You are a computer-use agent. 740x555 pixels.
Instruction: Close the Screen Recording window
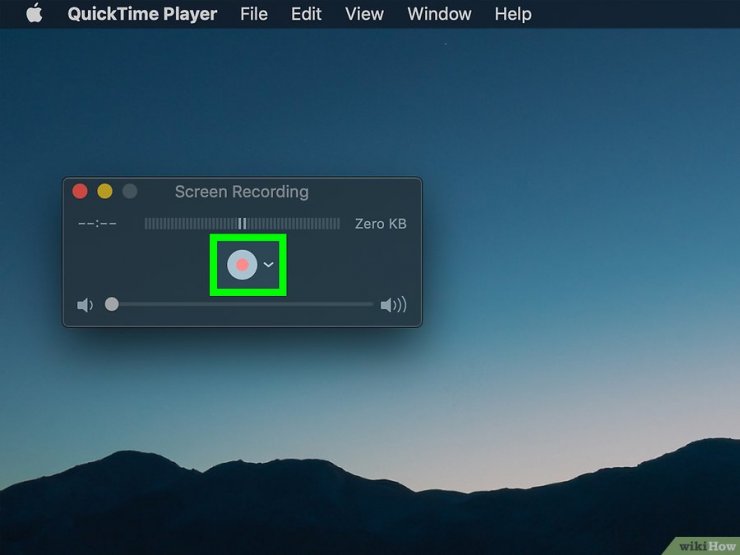(x=80, y=191)
